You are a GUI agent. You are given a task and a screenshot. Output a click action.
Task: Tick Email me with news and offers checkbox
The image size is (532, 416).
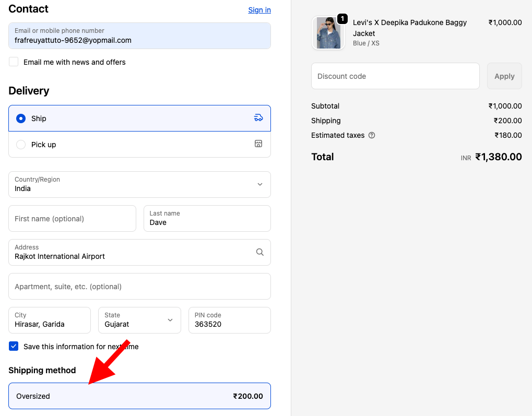point(14,62)
